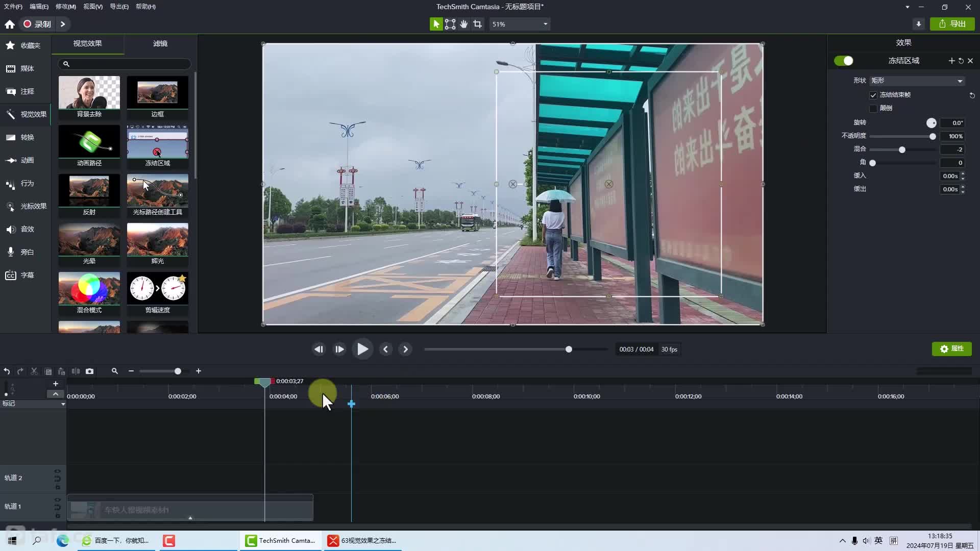Redo the timeline action
980x551 pixels.
(x=20, y=371)
